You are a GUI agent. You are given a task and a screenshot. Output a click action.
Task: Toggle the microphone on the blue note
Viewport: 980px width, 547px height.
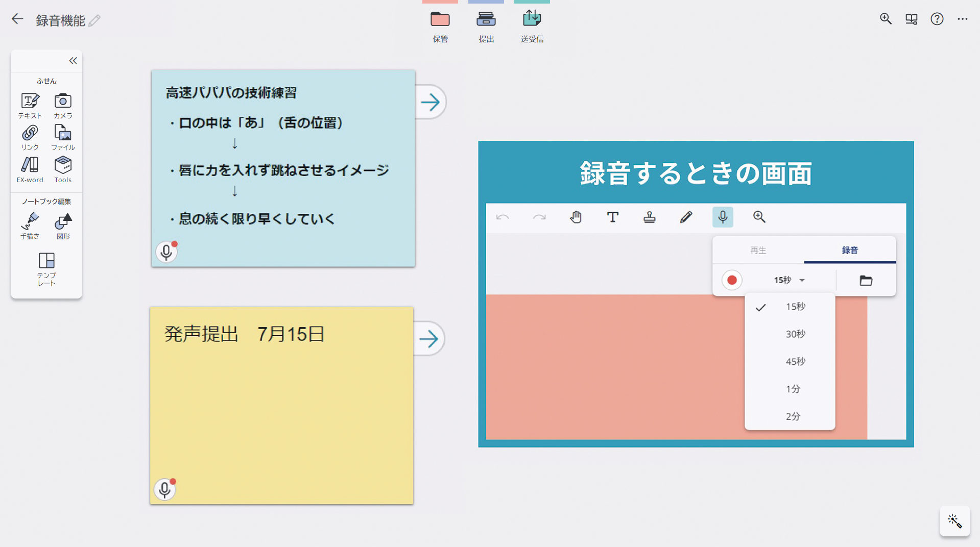[166, 252]
